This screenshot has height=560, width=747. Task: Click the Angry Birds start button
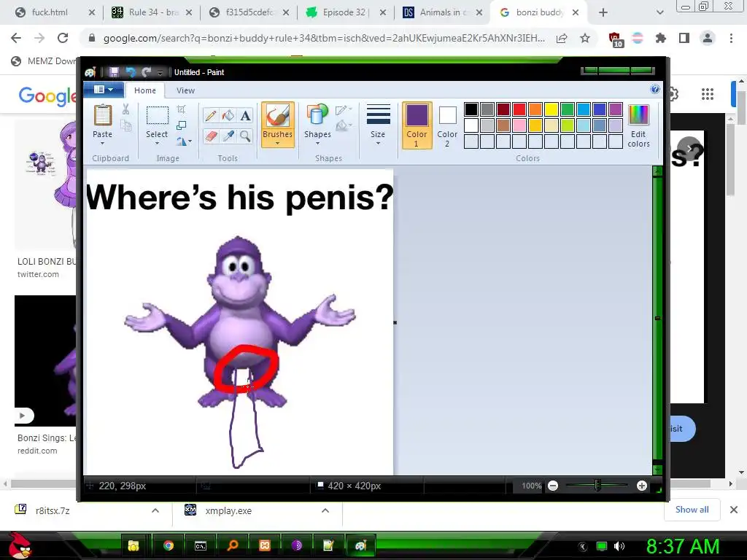click(x=20, y=545)
